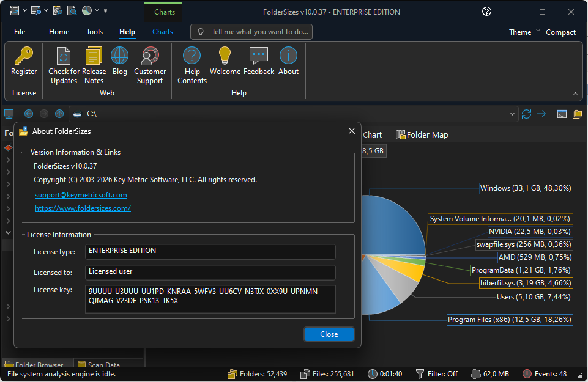Open the Theme dropdown
The image size is (588, 382).
tap(524, 32)
